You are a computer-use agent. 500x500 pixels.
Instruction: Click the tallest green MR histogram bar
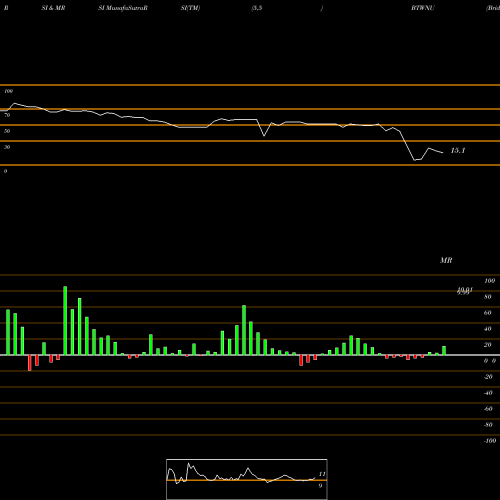point(65,321)
